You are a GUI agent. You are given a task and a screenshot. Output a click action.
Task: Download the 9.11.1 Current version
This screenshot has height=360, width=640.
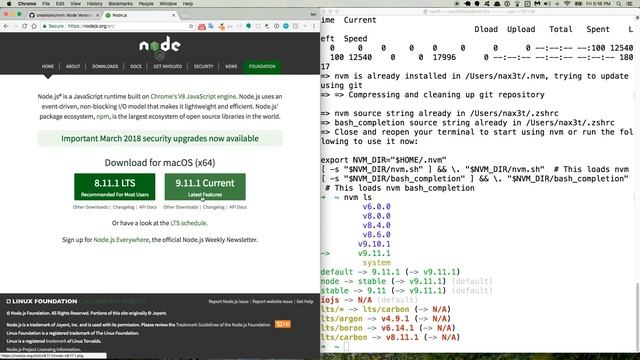pyautogui.click(x=205, y=187)
